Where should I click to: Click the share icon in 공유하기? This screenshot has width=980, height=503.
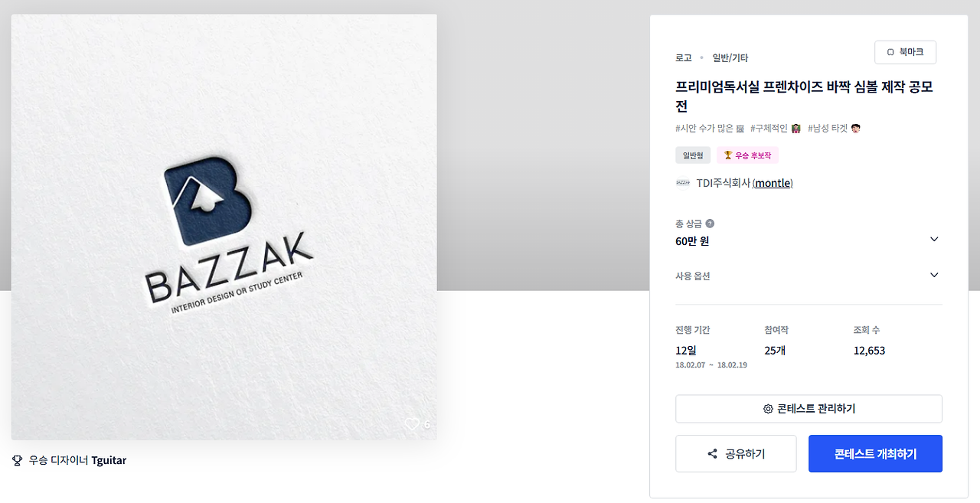(713, 454)
